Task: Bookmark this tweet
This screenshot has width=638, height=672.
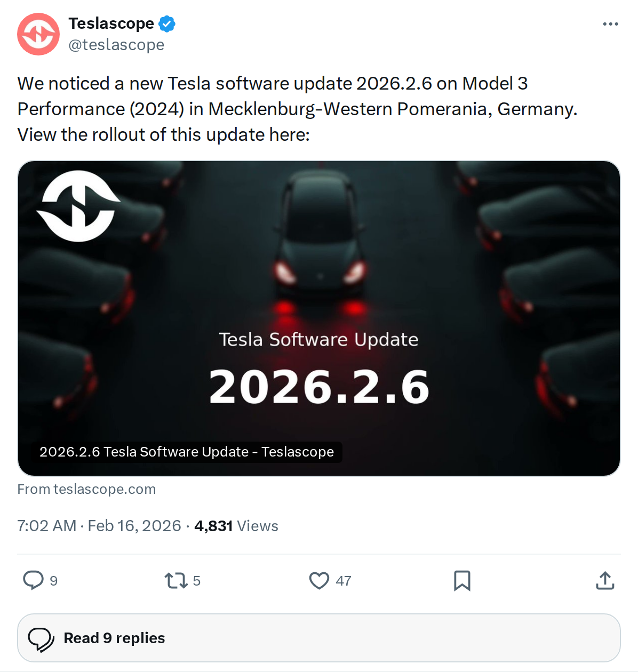Action: [462, 581]
